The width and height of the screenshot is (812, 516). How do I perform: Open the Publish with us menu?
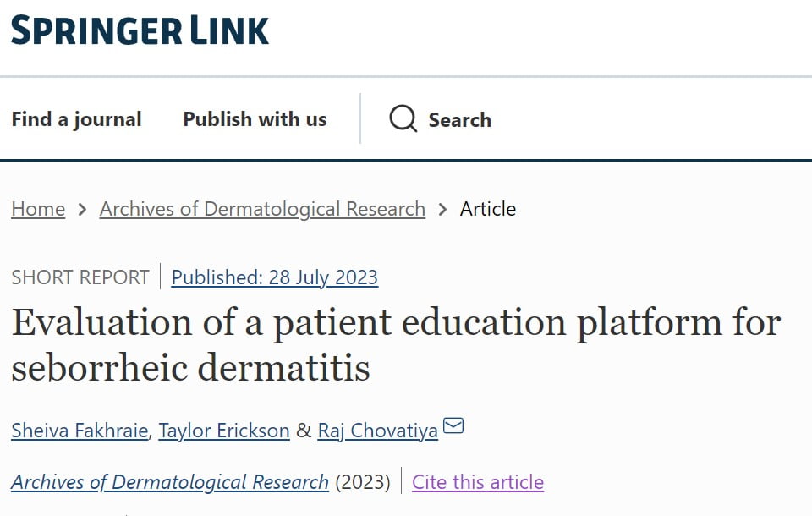[x=255, y=119]
